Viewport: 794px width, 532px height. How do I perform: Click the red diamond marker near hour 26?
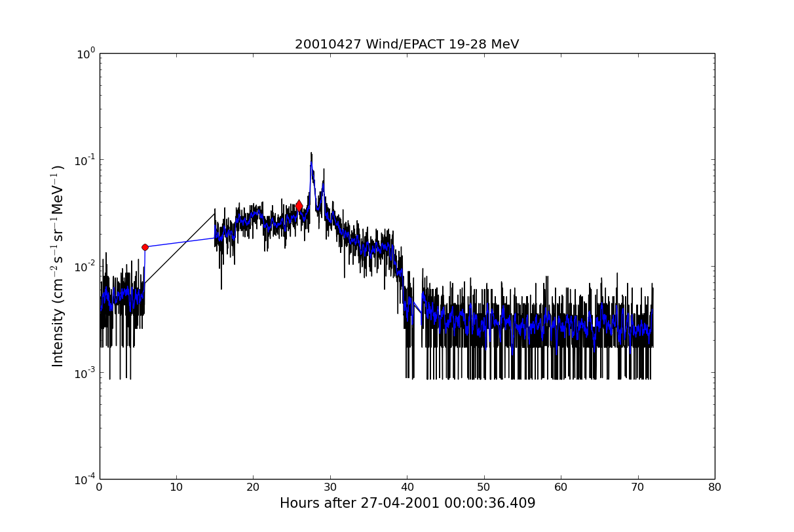click(x=299, y=206)
